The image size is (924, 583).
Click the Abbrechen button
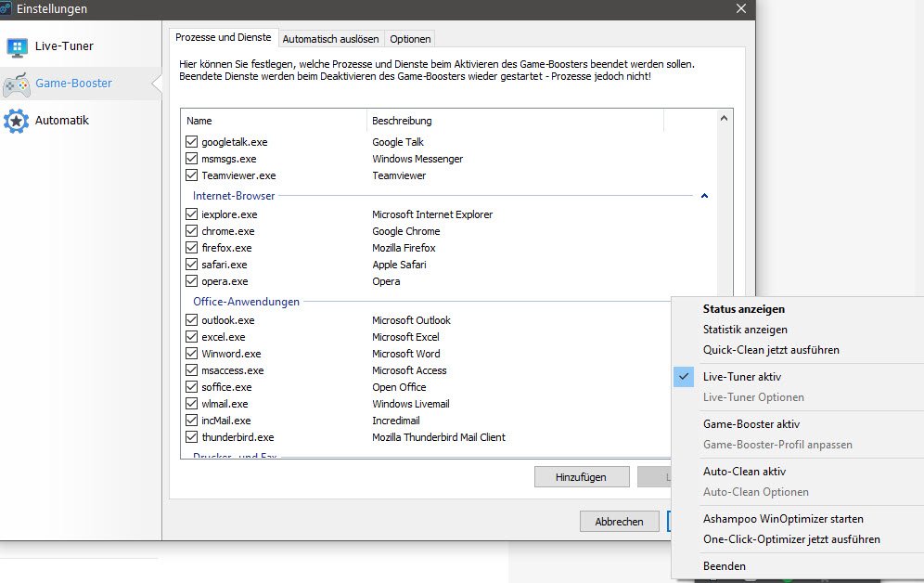pos(619,522)
